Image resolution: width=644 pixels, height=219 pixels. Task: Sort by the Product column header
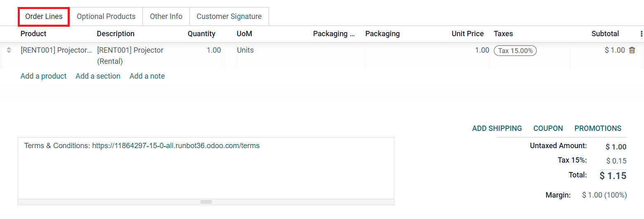coord(33,34)
